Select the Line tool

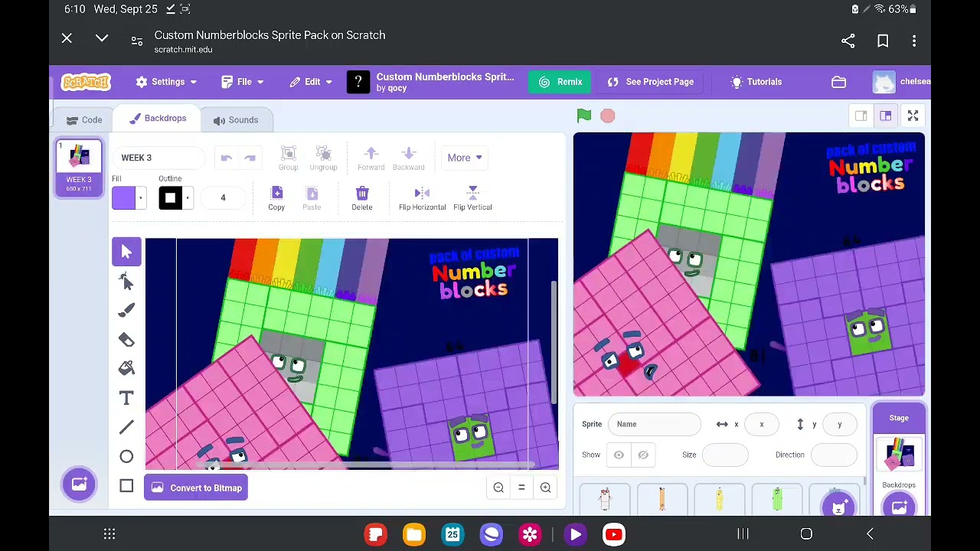(126, 427)
